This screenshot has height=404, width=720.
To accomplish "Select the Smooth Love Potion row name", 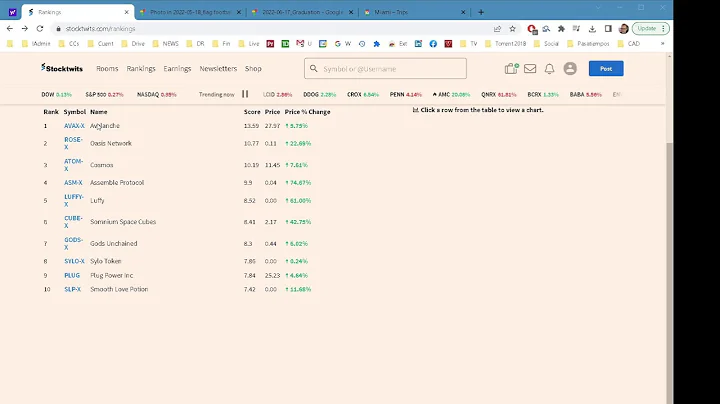I will (119, 289).
